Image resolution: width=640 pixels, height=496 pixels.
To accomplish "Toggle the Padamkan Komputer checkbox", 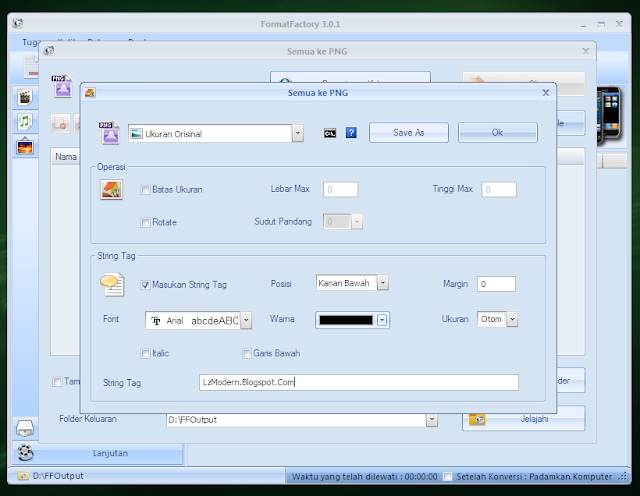I will coord(448,476).
